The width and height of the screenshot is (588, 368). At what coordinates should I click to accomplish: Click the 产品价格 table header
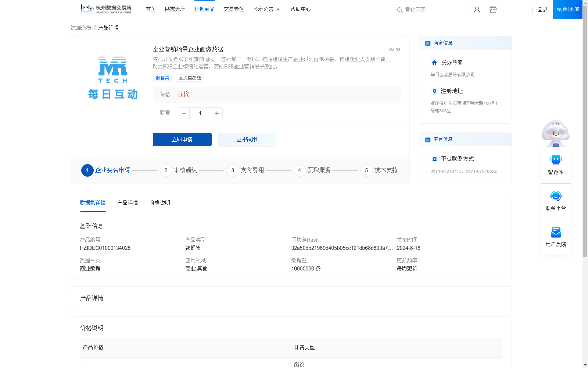click(93, 347)
